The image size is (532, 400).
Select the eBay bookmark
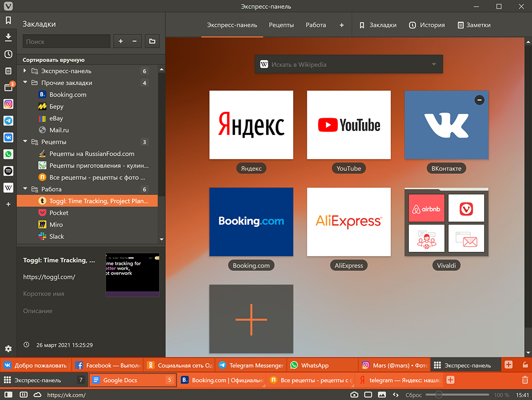[87, 118]
